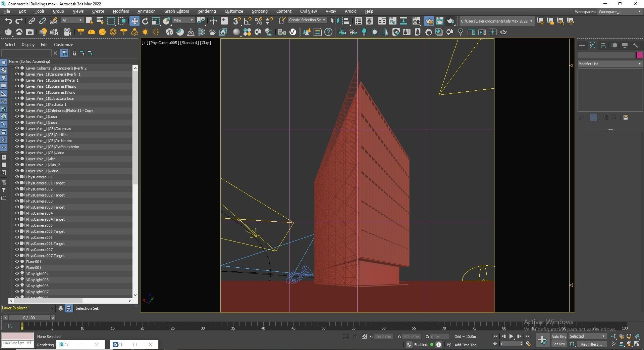Open the Display panel tab
Screen dimensions: 644x350
coord(625,45)
